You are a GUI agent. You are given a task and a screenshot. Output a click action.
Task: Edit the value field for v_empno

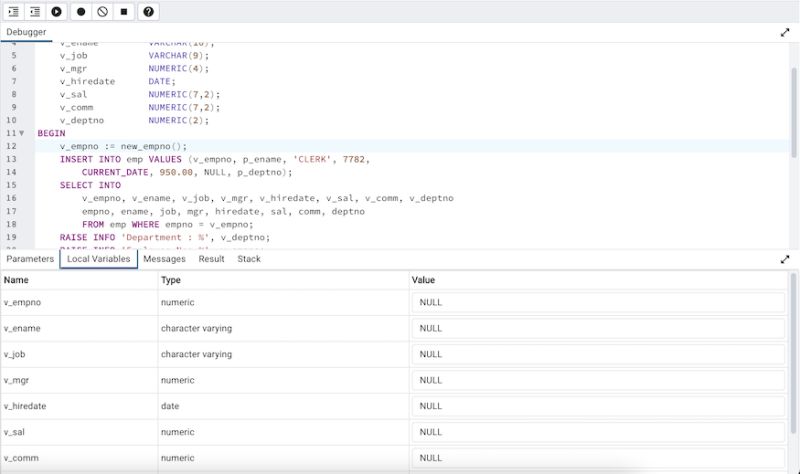(x=598, y=303)
